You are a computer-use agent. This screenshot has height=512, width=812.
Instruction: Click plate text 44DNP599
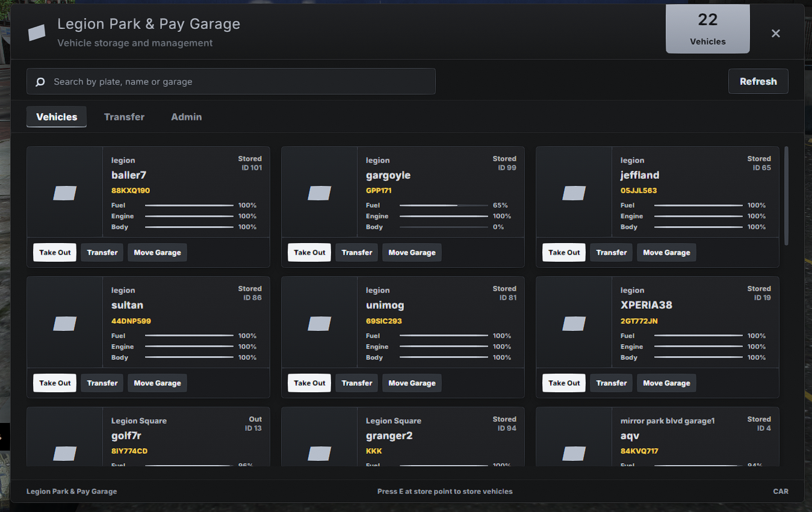(x=131, y=321)
